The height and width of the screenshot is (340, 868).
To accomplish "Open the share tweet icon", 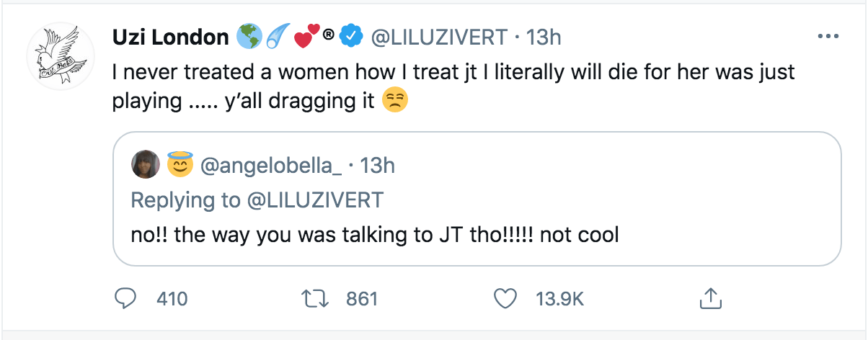I will [710, 298].
